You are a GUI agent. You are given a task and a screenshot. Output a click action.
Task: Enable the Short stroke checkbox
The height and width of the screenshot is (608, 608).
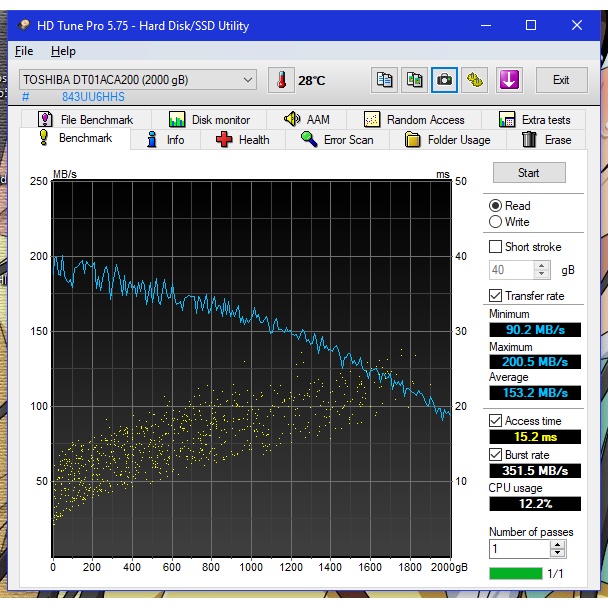click(x=496, y=247)
